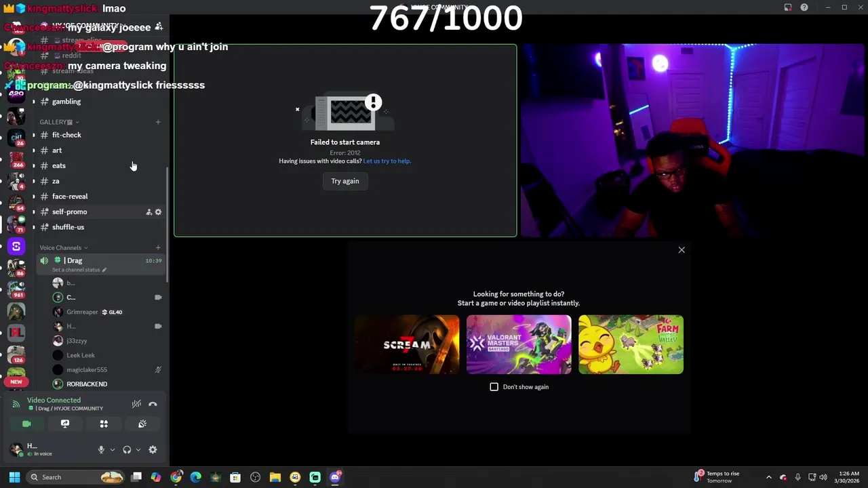The image size is (868, 488).
Task: Create invite for self-promo channel
Action: pos(149,212)
